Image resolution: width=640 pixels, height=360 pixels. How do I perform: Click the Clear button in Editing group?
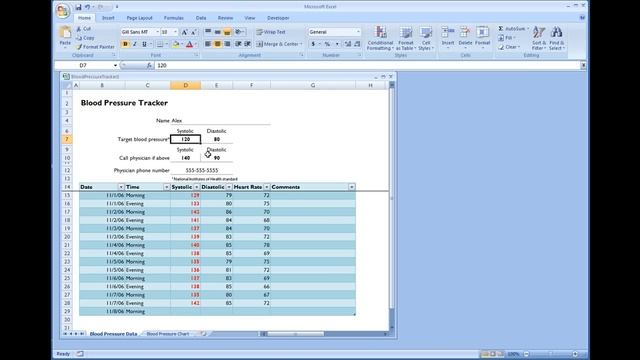509,47
